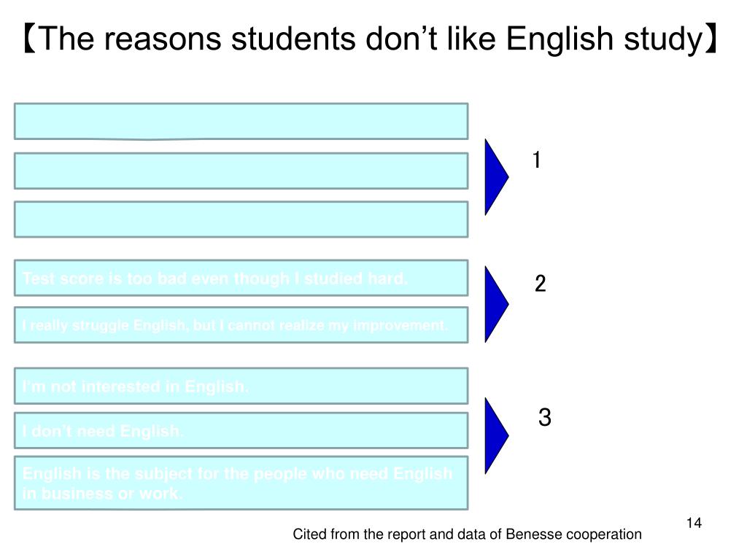Screen dimensions: 747x560
Task: Click the slide title text
Action: pos(371,39)
